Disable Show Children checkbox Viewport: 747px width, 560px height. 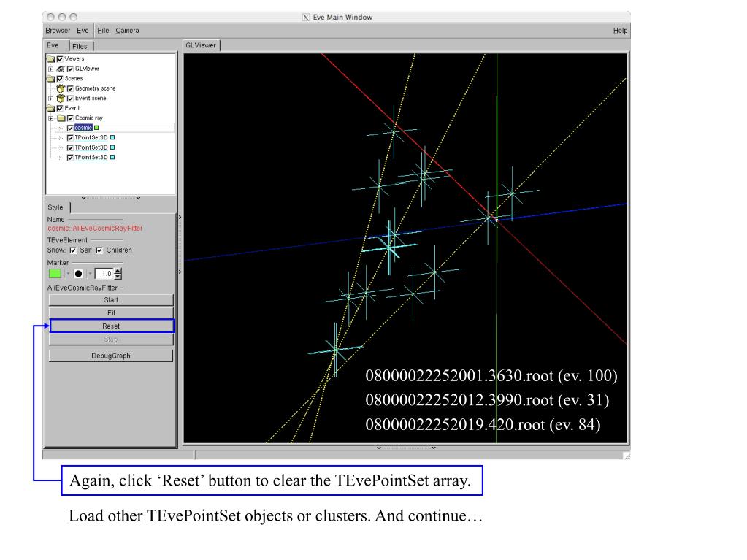(99, 250)
